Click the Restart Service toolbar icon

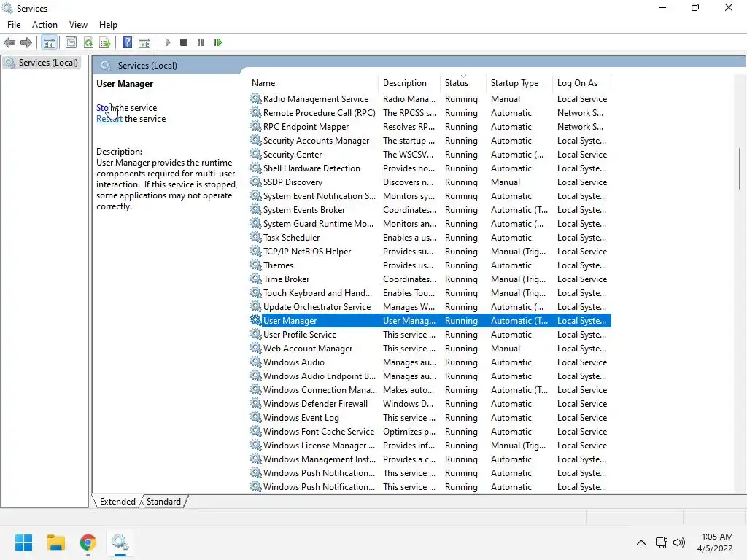(217, 42)
